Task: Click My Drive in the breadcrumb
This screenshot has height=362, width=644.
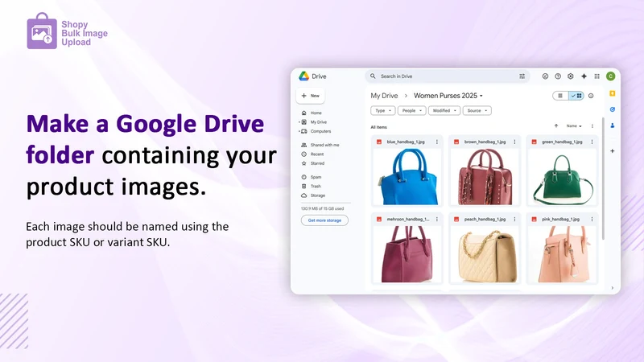Action: point(384,96)
